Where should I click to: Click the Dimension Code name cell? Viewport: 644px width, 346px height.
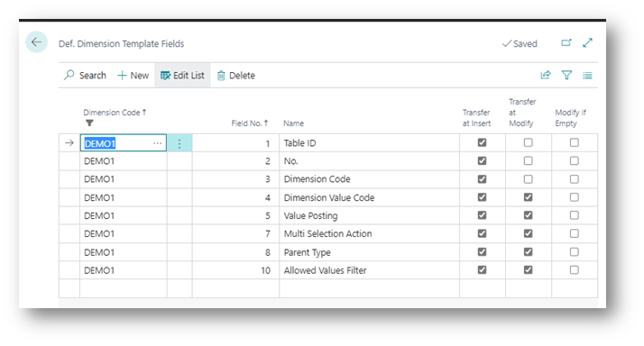click(369, 179)
